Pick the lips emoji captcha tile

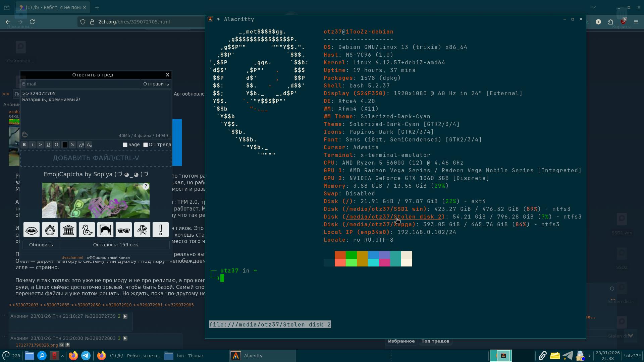coord(32,230)
